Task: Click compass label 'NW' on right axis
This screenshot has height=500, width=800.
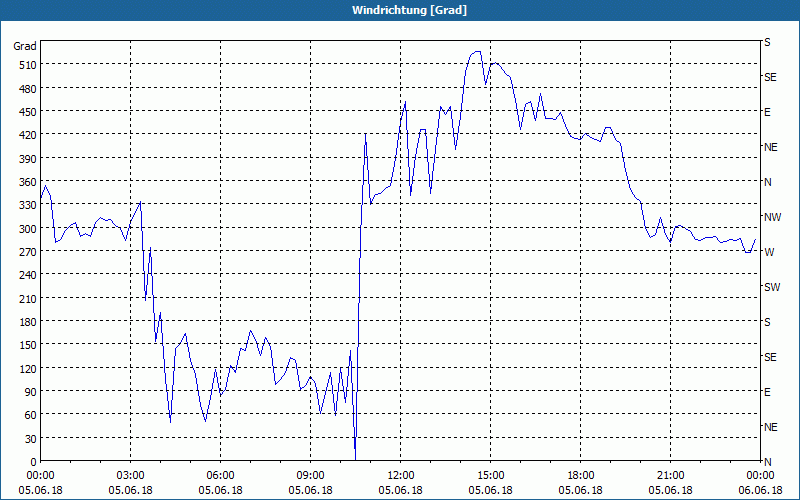Action: (772, 217)
